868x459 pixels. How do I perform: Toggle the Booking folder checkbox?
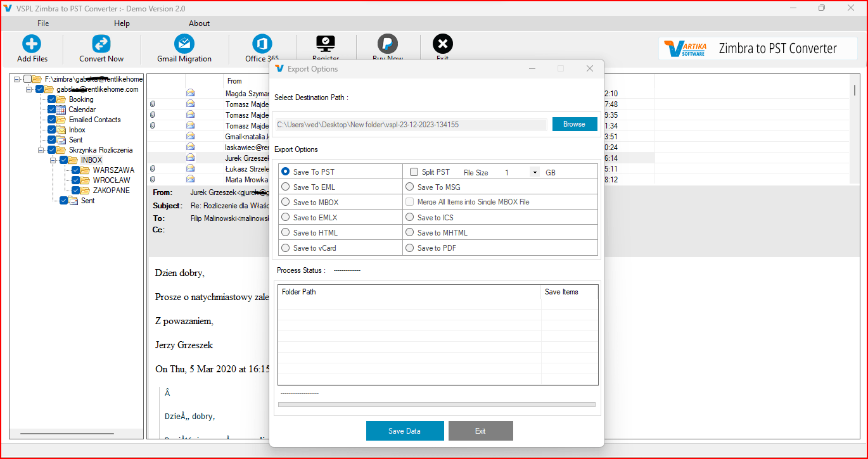coord(52,99)
